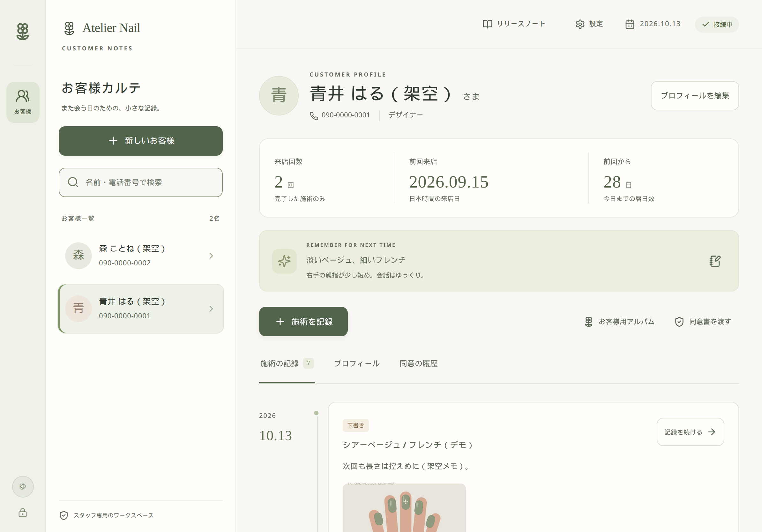The height and width of the screenshot is (532, 762).
Task: Select 青井 はる customer row
Action: [x=141, y=309]
